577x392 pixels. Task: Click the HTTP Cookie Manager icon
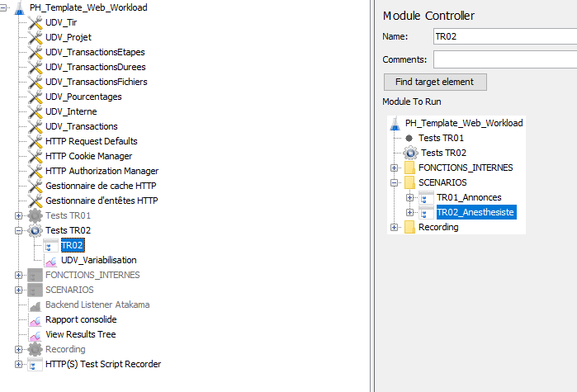pos(35,156)
